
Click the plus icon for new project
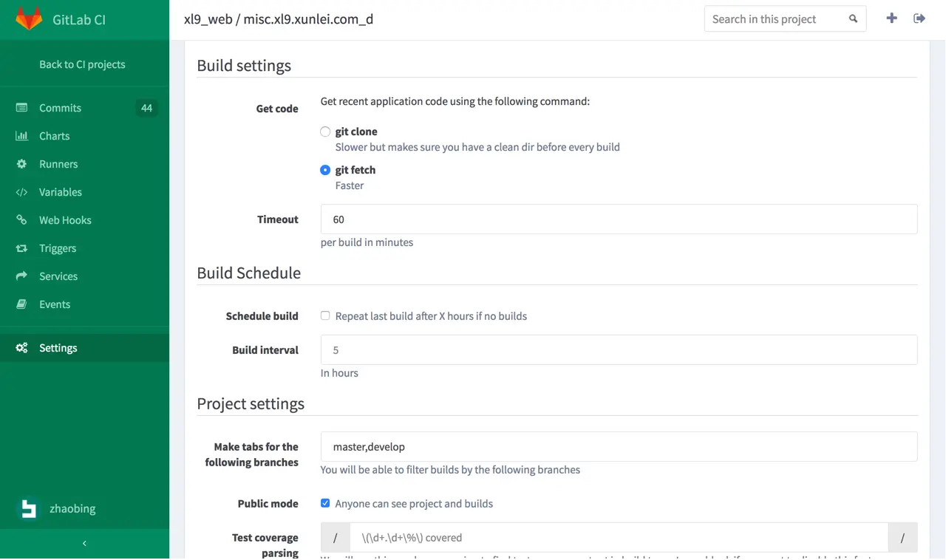coord(891,18)
